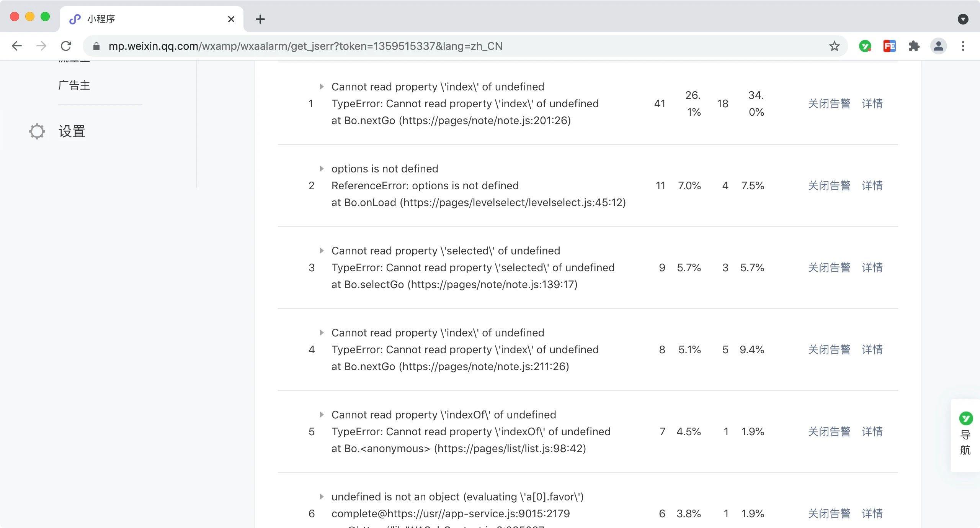The image size is (980, 528).
Task: Click the browser profile avatar icon
Action: coord(938,46)
